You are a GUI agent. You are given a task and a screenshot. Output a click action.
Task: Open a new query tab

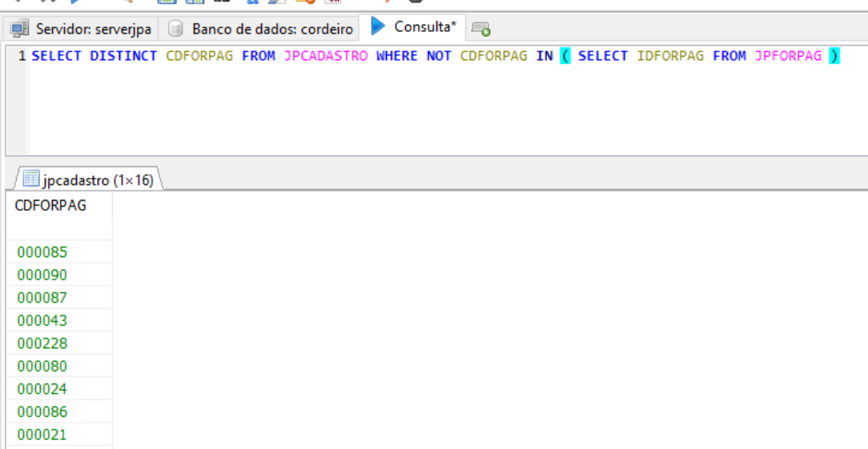pyautogui.click(x=481, y=29)
